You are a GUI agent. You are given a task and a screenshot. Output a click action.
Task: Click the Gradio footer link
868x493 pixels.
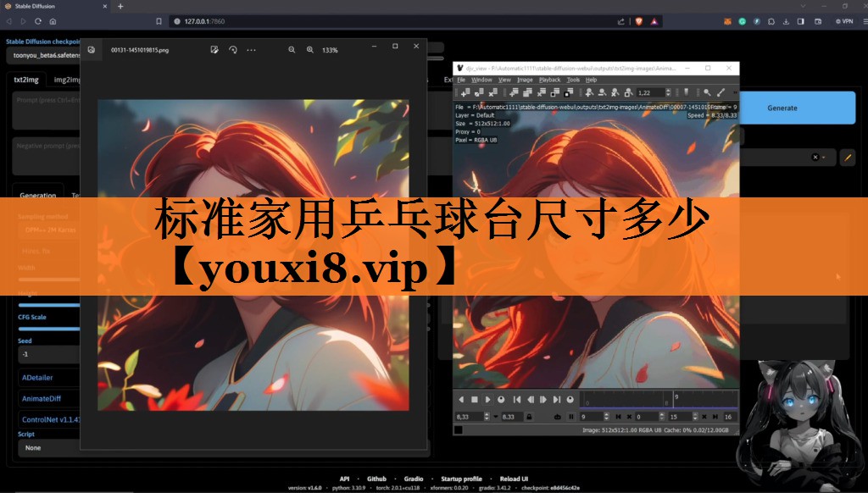(414, 479)
